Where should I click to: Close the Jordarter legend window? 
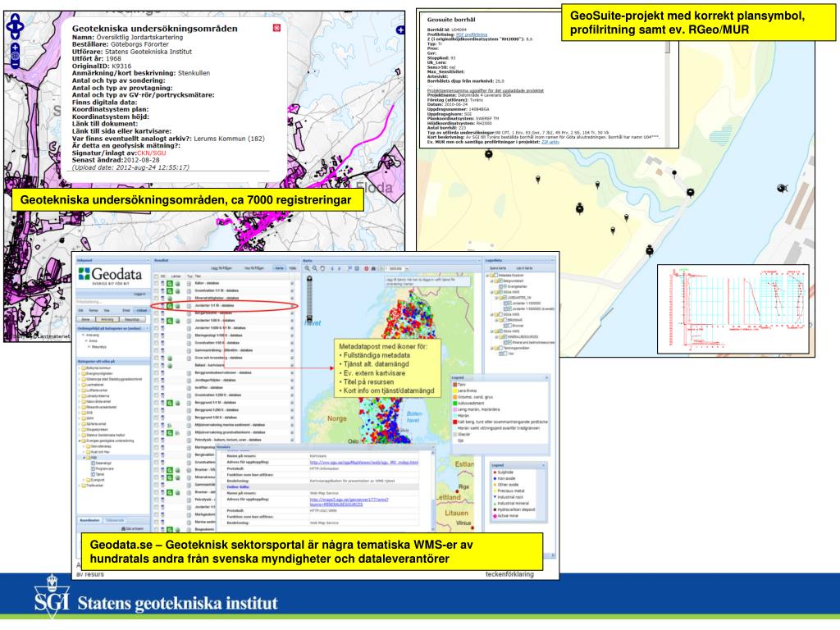point(546,377)
